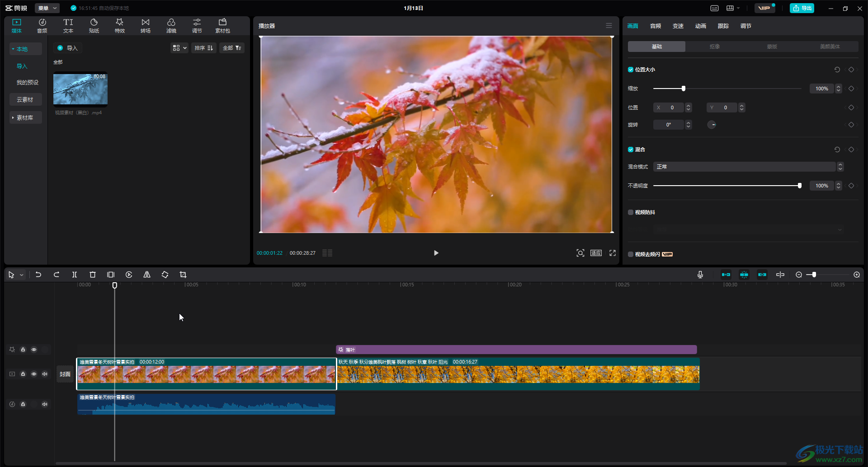This screenshot has width=868, height=467.
Task: Expand the 素材库 library tree item
Action: tap(26, 117)
